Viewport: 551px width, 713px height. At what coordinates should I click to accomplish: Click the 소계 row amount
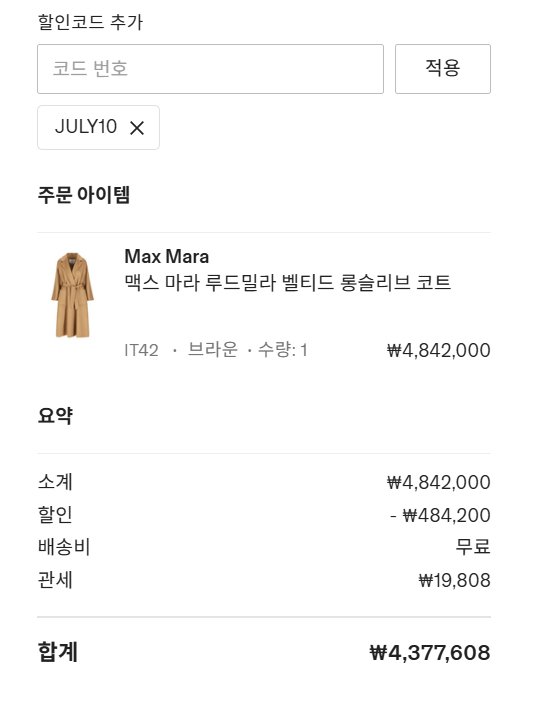coord(439,482)
